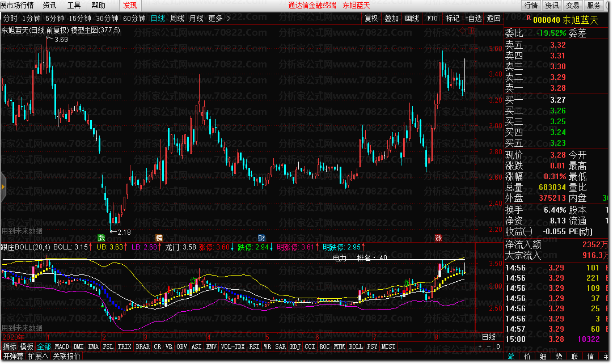Click the red square icon above the chart
This screenshot has height=364, width=613.
tap(471, 30)
